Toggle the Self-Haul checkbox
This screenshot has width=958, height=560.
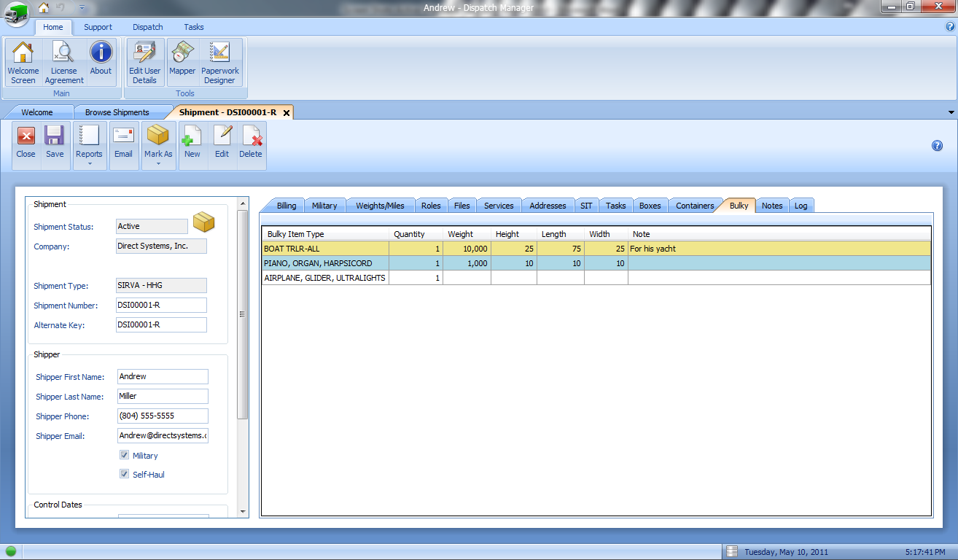tap(125, 474)
